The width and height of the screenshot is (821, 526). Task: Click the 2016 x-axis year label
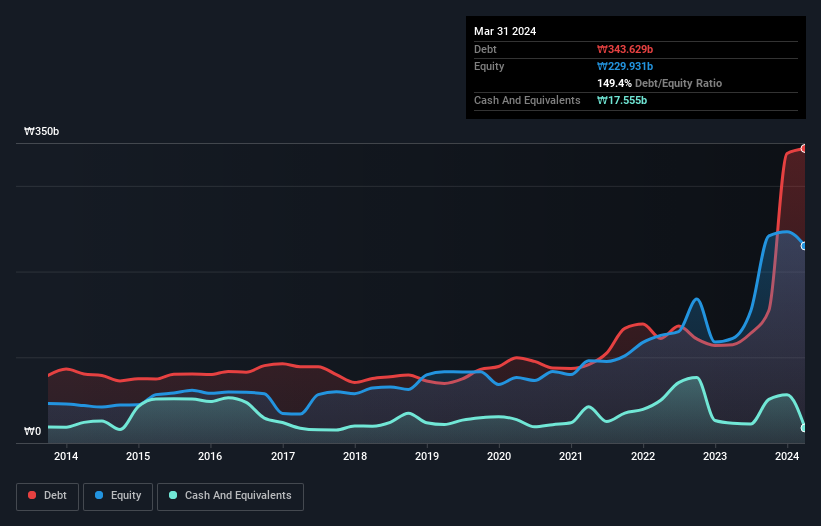(x=210, y=456)
